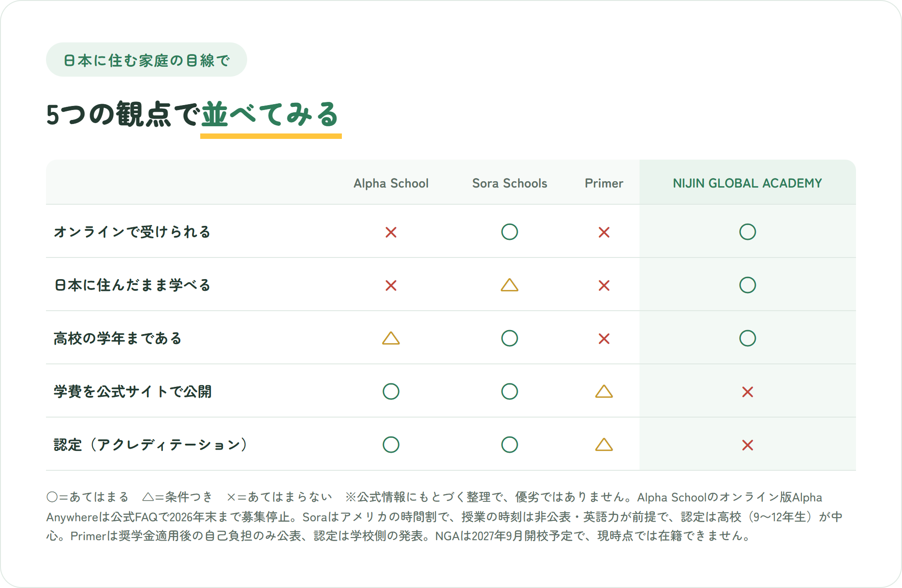Click the circle mark for Alpha School in the 学費を公式サイトで公開 row
The width and height of the screenshot is (902, 588).
tap(391, 391)
